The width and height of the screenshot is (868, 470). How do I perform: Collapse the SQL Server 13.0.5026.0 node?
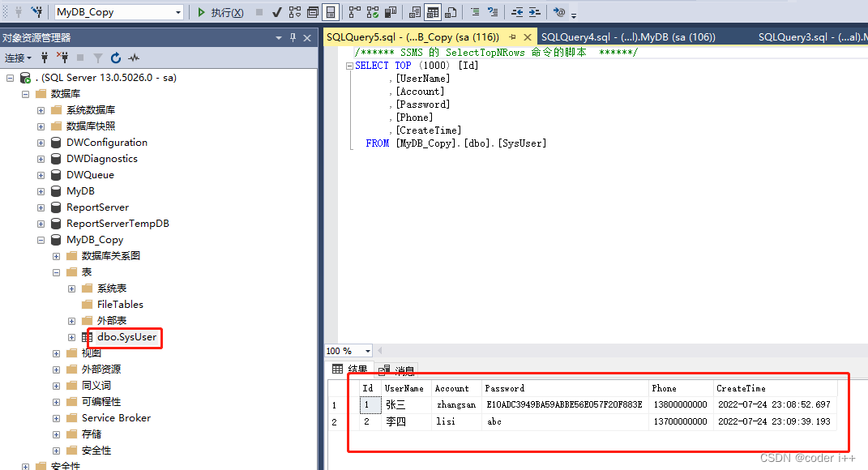tap(10, 78)
